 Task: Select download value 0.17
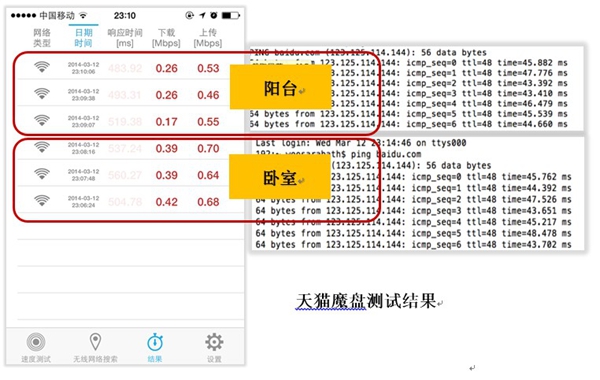click(x=166, y=122)
